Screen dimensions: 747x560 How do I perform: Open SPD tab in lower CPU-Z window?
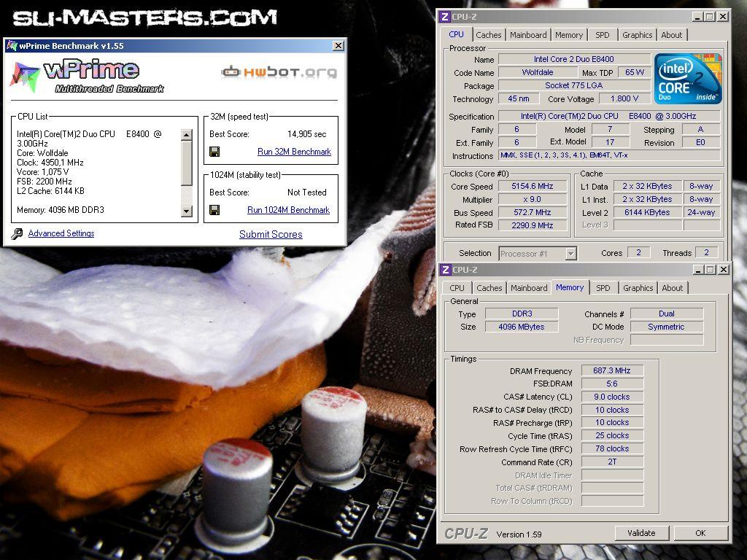point(603,287)
